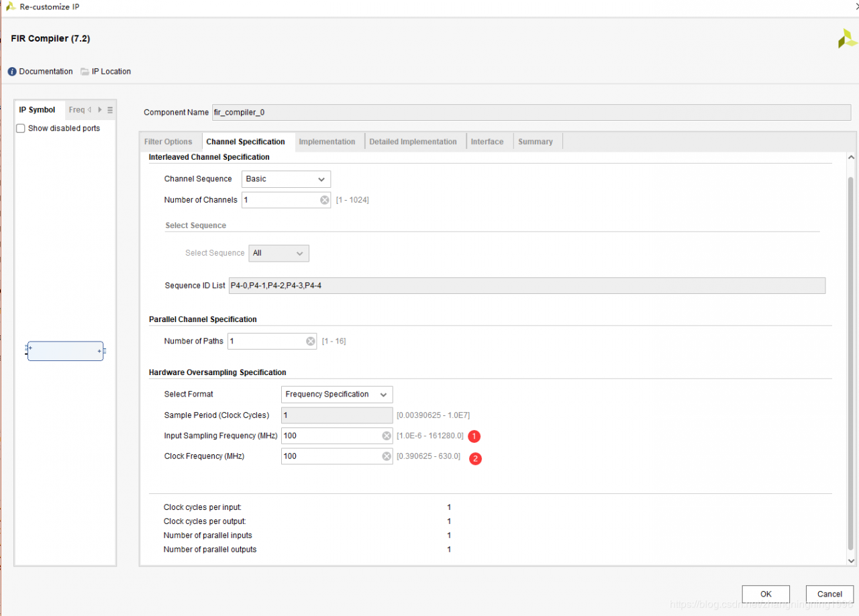Expand the left plus port on IP symbol
859x616 pixels.
(x=30, y=348)
